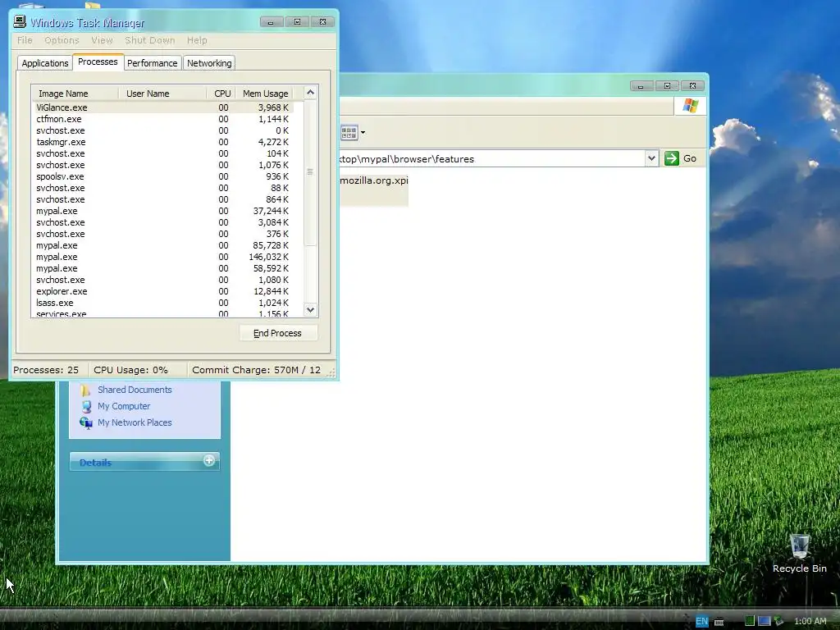This screenshot has height=630, width=840.
Task: Select the ViGlance.exe process row
Action: tap(163, 107)
